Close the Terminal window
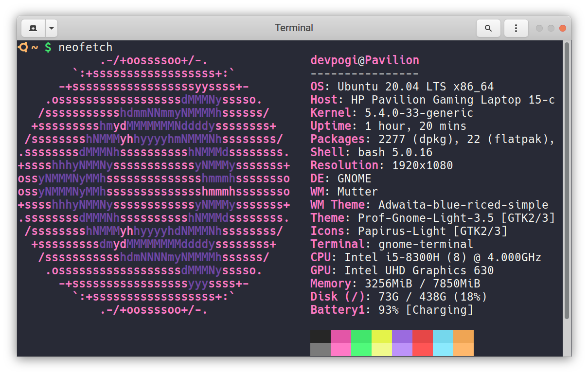The height and width of the screenshot is (375, 588). point(563,28)
